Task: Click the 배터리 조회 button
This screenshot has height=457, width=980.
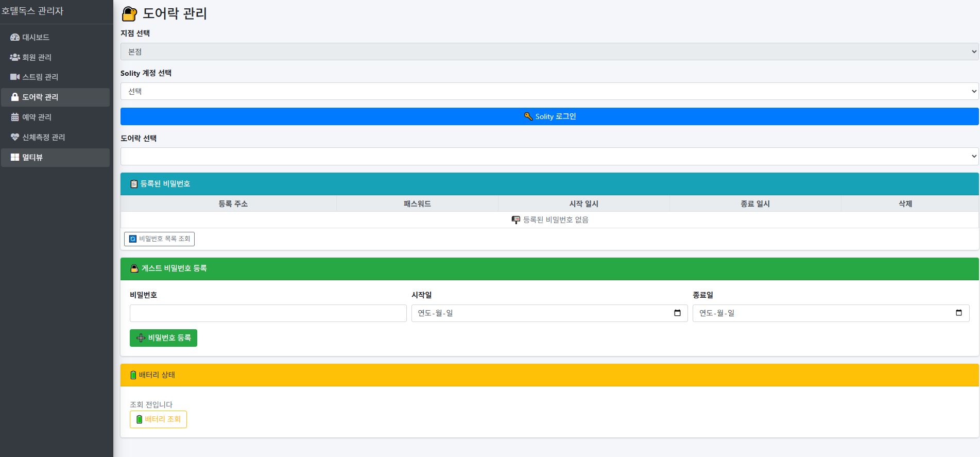Action: [x=158, y=419]
